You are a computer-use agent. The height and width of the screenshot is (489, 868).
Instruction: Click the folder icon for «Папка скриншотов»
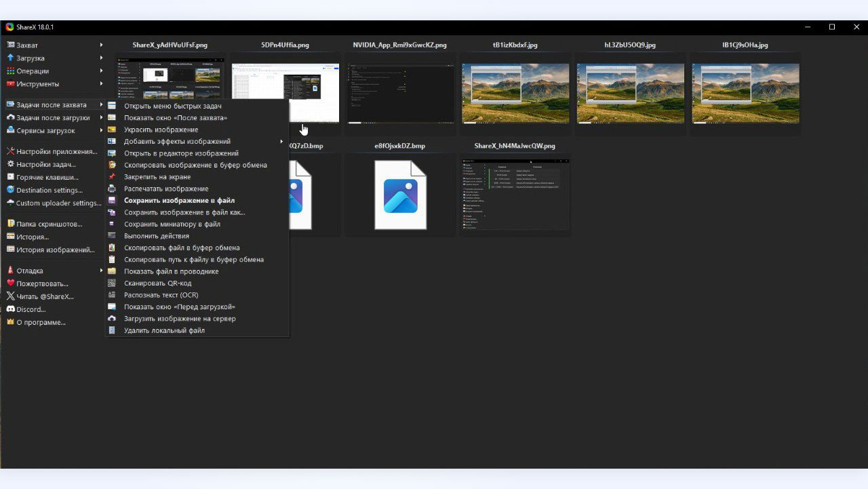(10, 224)
